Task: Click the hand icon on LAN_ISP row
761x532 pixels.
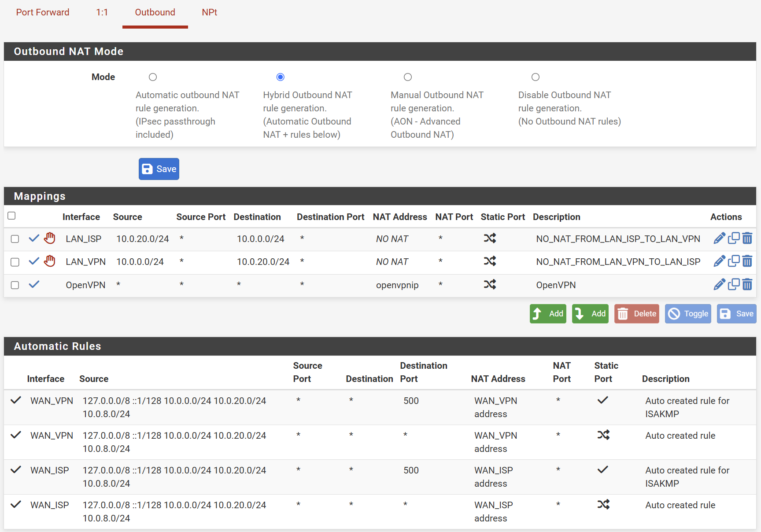Action: (50, 238)
